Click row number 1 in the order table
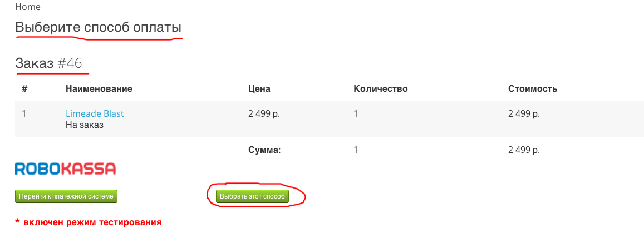The image size is (644, 233). pos(24,113)
